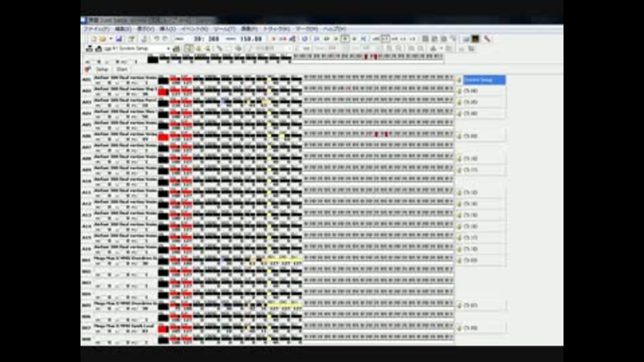The image size is (644, 362).
Task: Click the pen tool in the second toolbar
Action: (x=220, y=49)
